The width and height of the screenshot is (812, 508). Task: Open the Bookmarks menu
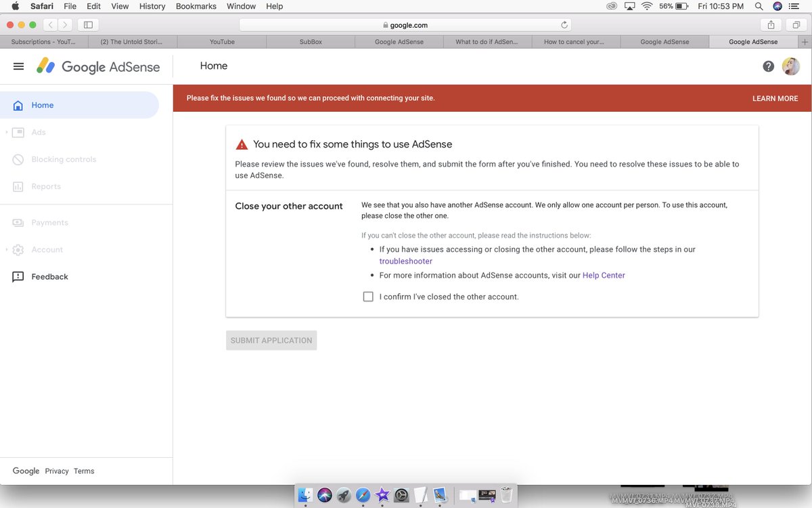196,6
